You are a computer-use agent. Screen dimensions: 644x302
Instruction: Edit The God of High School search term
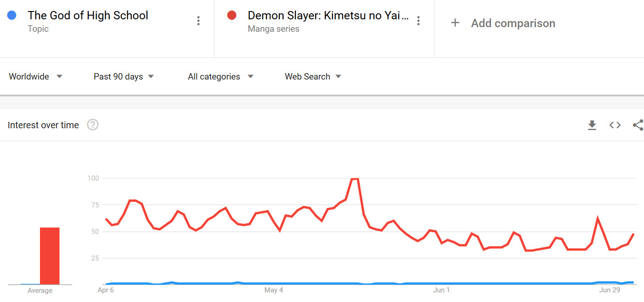pyautogui.click(x=88, y=16)
